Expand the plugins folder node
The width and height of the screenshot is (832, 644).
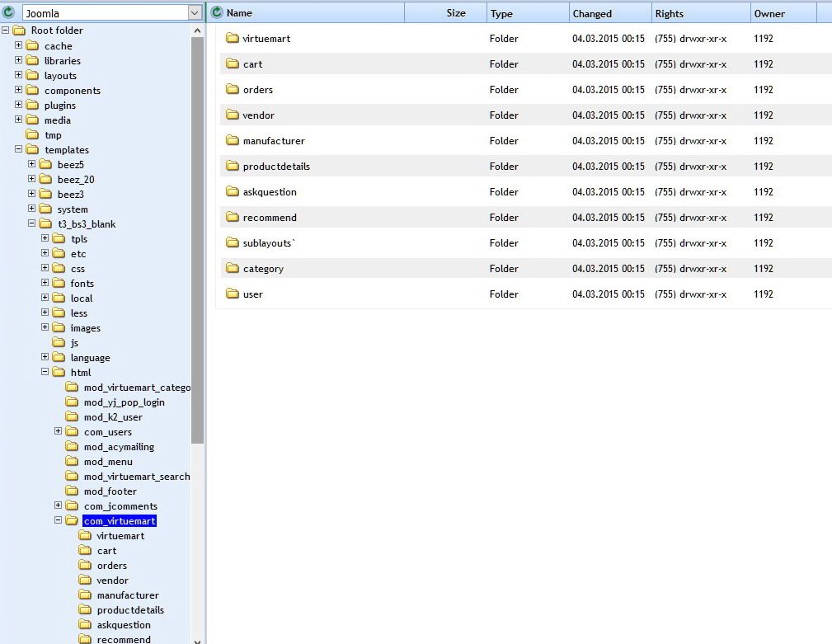tap(19, 105)
